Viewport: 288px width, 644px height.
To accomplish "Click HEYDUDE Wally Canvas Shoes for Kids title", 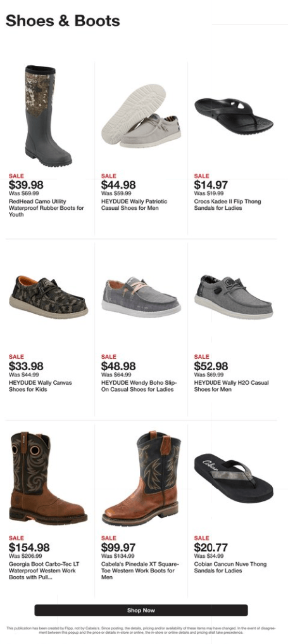I will 41,385.
